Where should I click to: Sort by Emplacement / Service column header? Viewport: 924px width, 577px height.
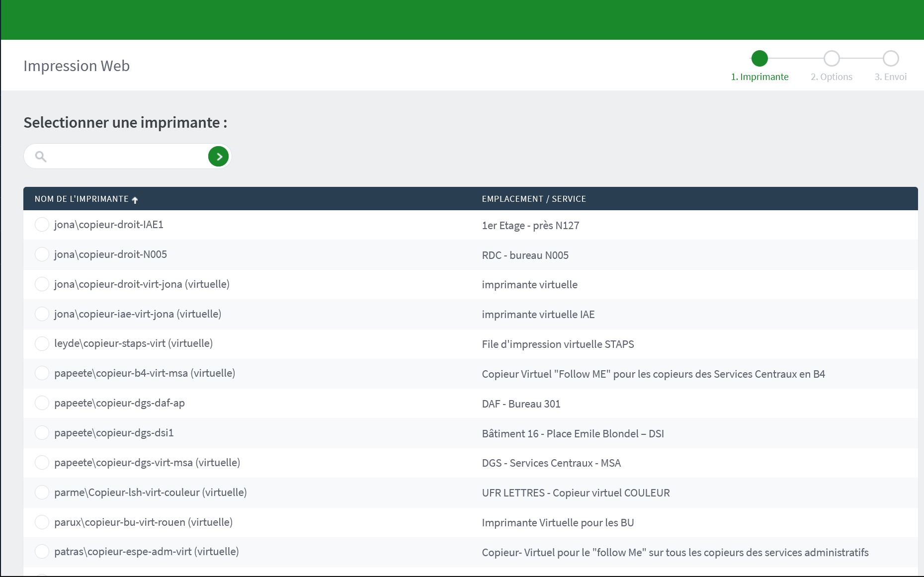[x=533, y=199]
